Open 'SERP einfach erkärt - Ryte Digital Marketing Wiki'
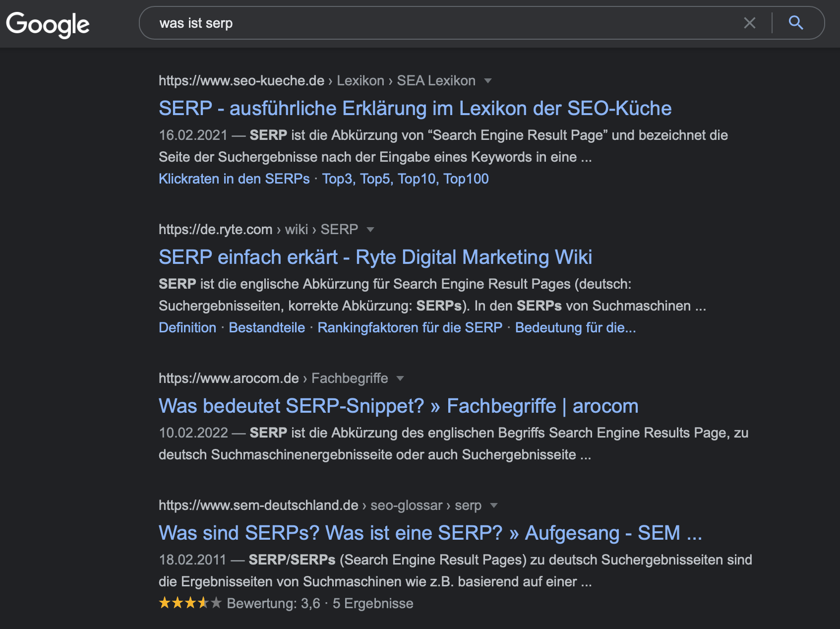This screenshot has height=629, width=840. coord(375,257)
